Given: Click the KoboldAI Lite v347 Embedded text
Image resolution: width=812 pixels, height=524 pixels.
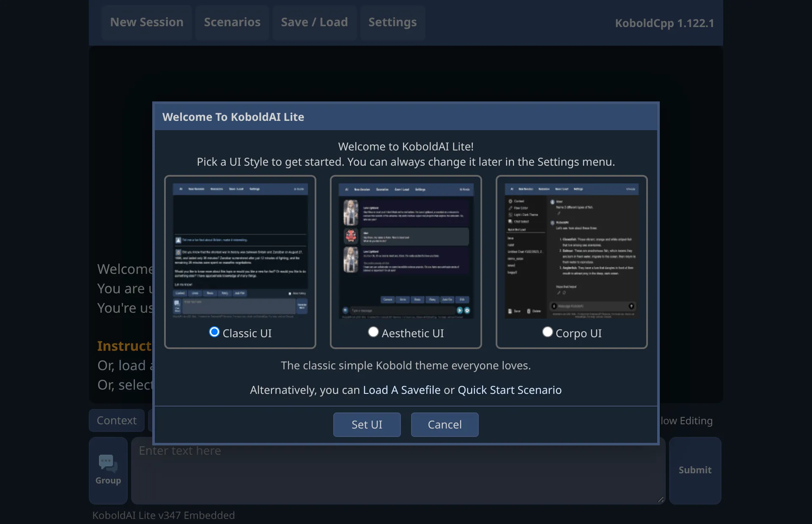Looking at the screenshot, I should tap(163, 516).
